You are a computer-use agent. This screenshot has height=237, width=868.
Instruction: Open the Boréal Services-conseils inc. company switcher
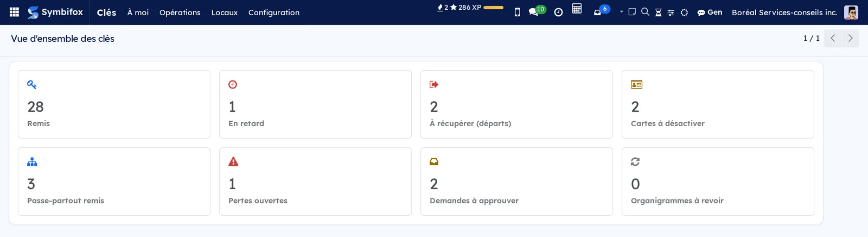coord(784,12)
